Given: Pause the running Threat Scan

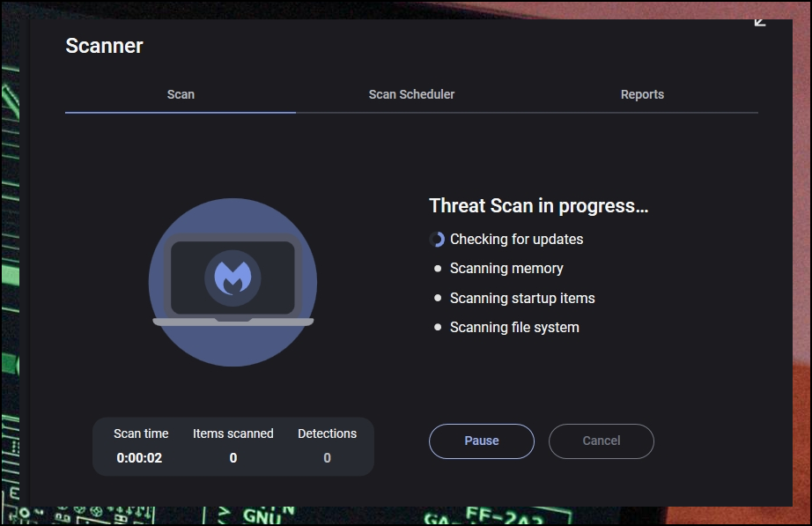Looking at the screenshot, I should 482,441.
